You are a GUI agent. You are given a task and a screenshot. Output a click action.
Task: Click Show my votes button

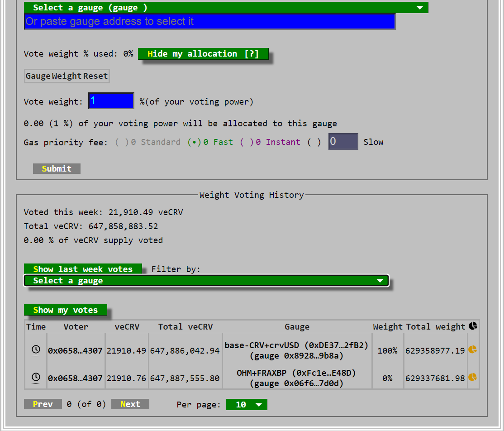tap(66, 310)
